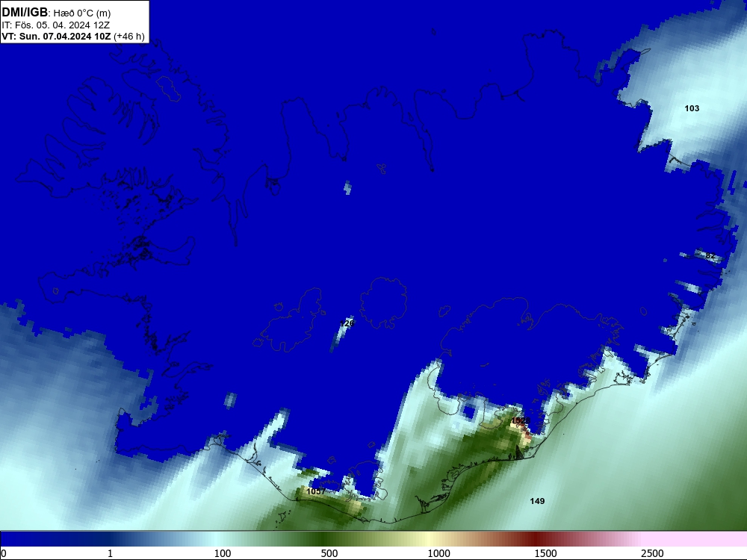Click the DMI/IGB title label
The height and width of the screenshot is (560, 747).
[x=25, y=12]
